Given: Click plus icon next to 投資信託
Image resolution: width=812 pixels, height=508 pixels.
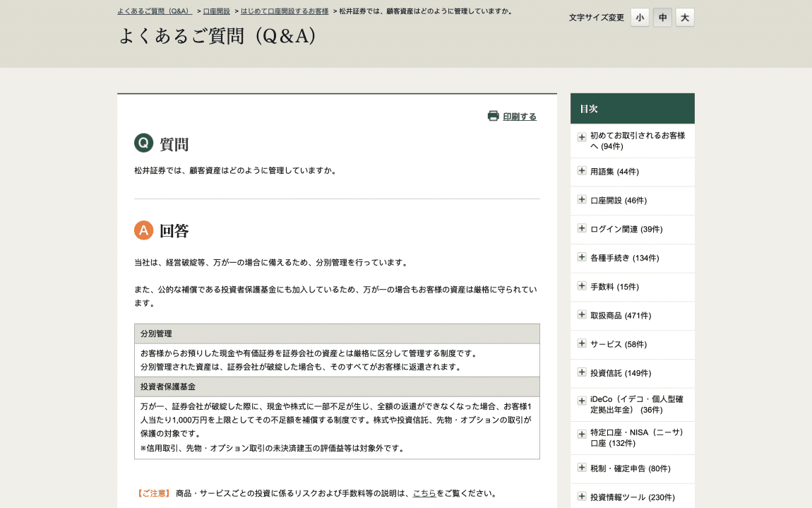Looking at the screenshot, I should coord(582,372).
